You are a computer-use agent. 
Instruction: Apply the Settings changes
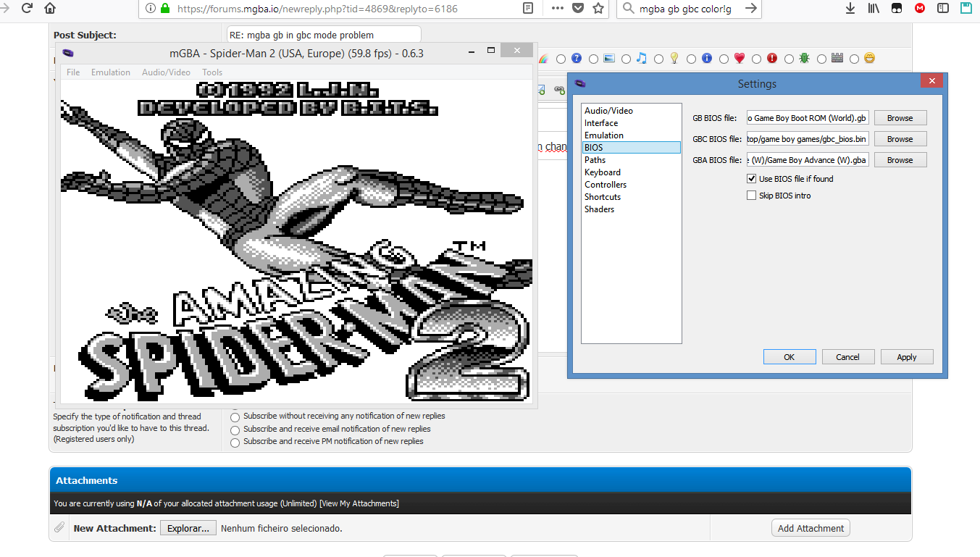coord(907,357)
